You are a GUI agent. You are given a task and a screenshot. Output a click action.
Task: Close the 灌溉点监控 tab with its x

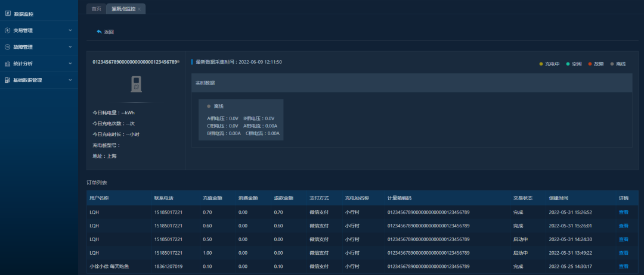tap(139, 9)
